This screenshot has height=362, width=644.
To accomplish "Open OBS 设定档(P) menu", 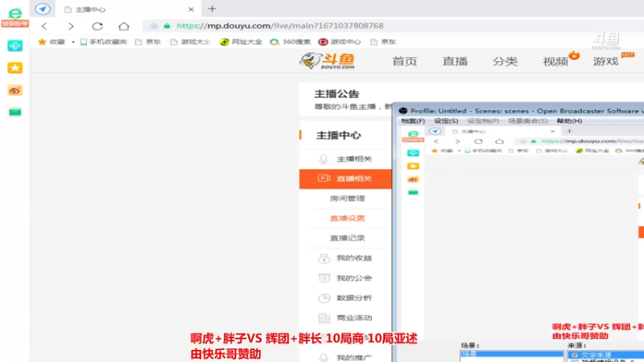I will point(483,121).
